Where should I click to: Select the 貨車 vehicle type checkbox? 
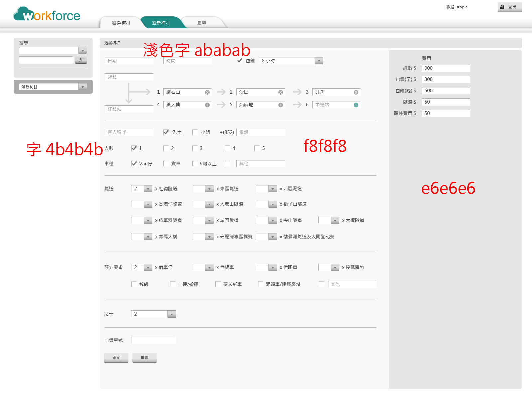coord(166,163)
